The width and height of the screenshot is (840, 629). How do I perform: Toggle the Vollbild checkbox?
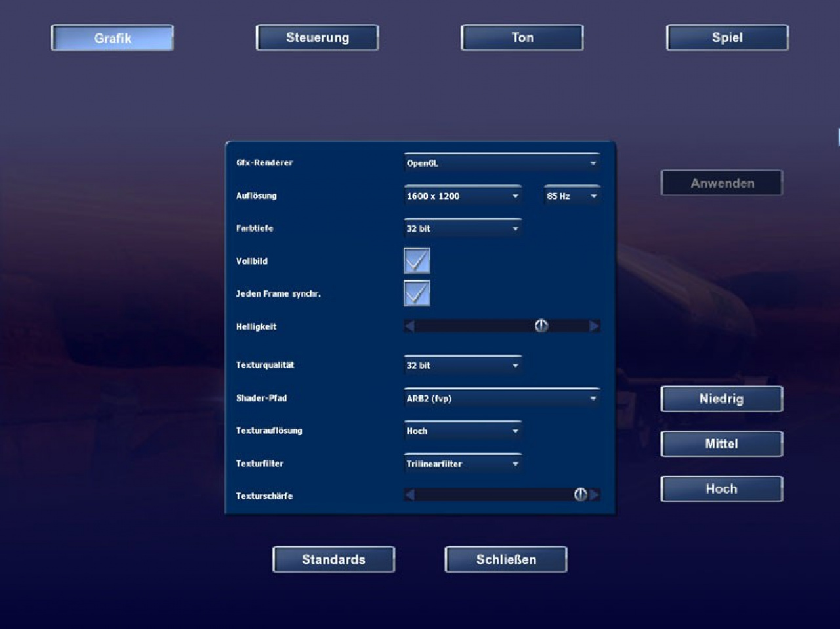(x=417, y=261)
